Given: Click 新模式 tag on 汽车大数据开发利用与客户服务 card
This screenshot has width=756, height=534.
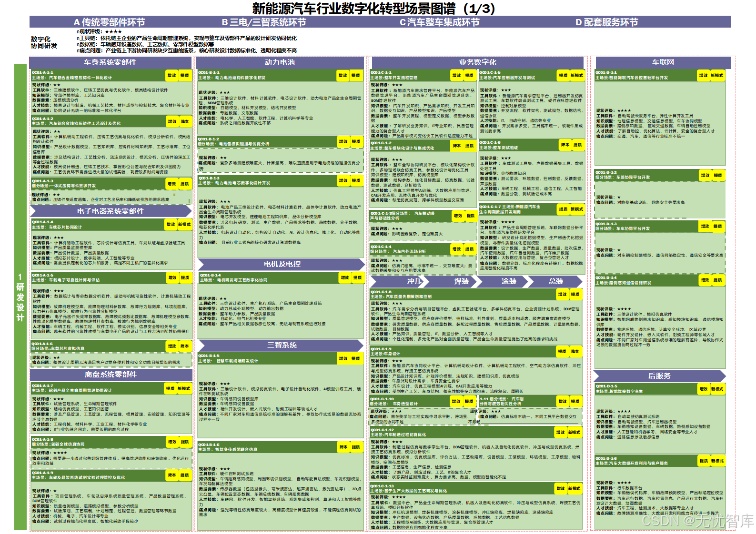Looking at the screenshot, I should [x=717, y=461].
